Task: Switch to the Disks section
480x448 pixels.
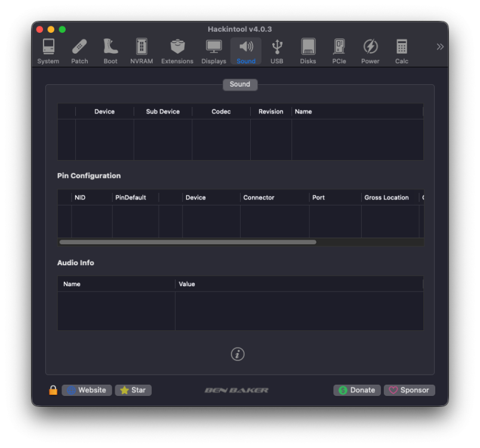Action: [308, 51]
